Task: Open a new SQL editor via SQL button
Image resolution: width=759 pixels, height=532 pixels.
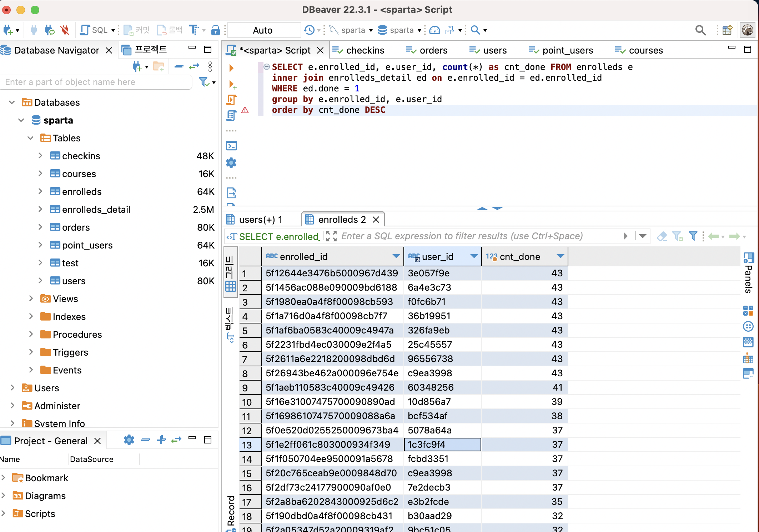Action: (x=95, y=30)
